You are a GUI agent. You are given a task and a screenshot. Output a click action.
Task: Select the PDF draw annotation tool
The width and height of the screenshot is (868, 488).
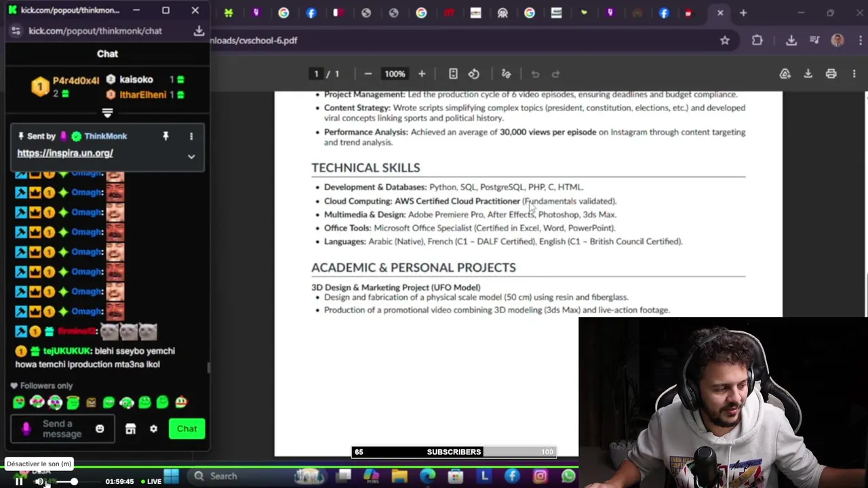(x=506, y=74)
